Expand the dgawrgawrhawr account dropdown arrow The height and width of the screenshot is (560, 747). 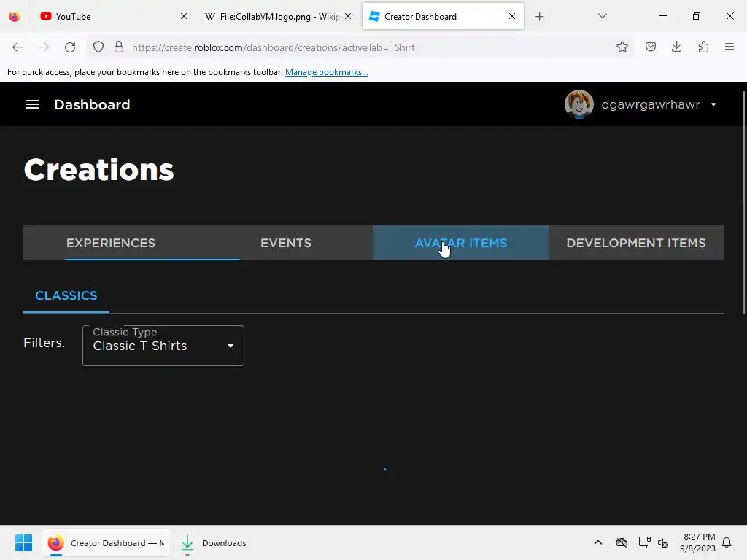pyautogui.click(x=713, y=104)
